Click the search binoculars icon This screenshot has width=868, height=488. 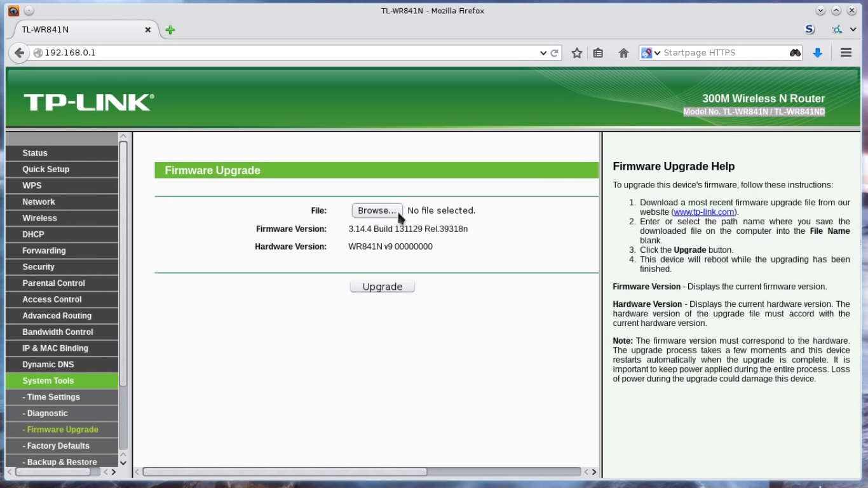pos(795,53)
